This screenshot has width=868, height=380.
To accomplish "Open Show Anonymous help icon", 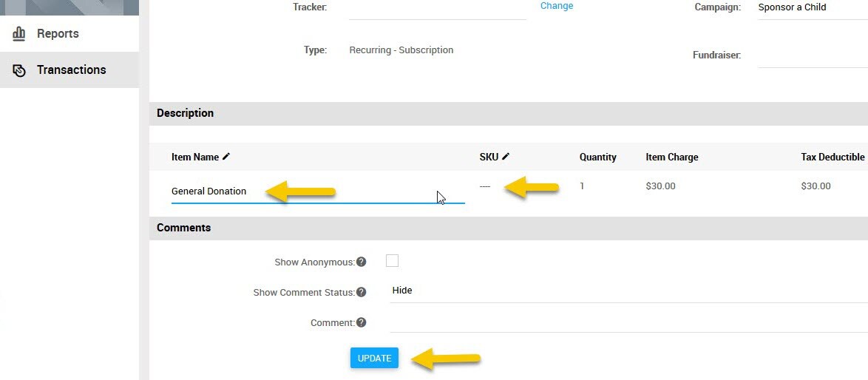I will (361, 262).
